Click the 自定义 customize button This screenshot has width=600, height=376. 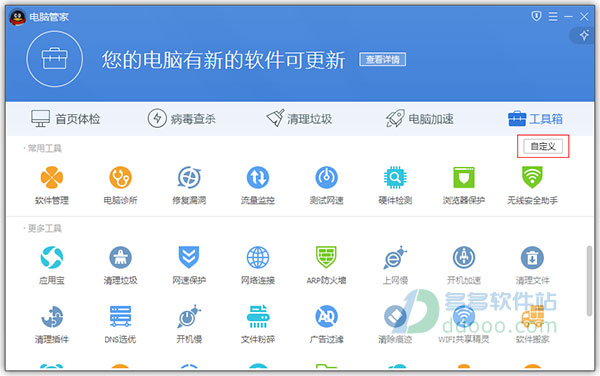pyautogui.click(x=543, y=146)
